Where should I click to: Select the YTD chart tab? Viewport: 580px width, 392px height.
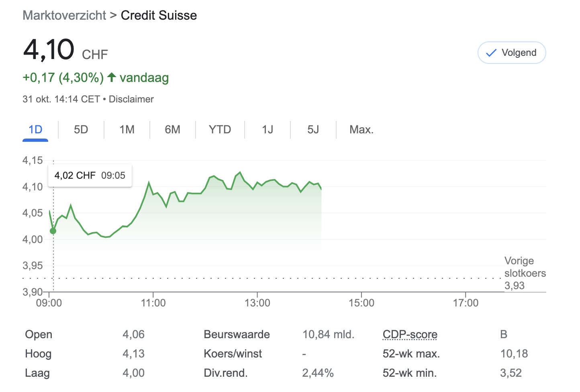tap(220, 130)
